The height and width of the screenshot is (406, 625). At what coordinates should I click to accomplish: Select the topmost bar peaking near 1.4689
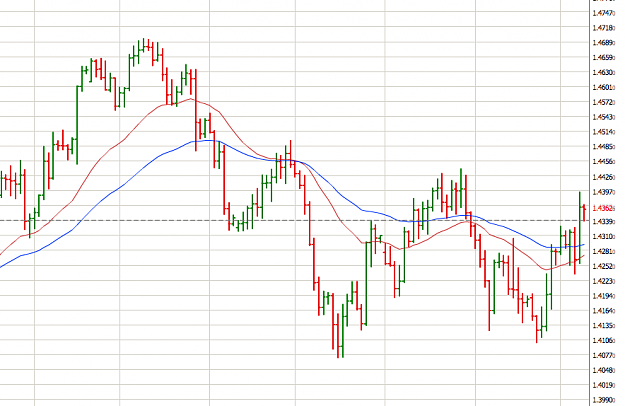[x=143, y=45]
